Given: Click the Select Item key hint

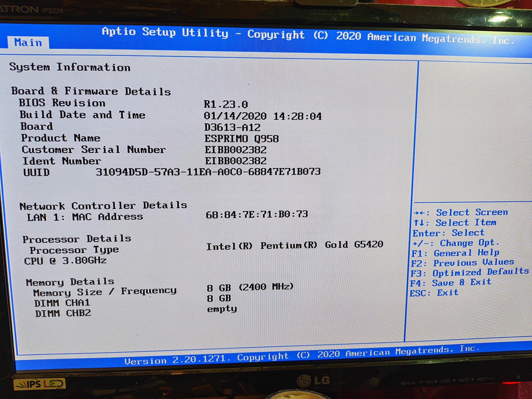Looking at the screenshot, I should (x=455, y=222).
